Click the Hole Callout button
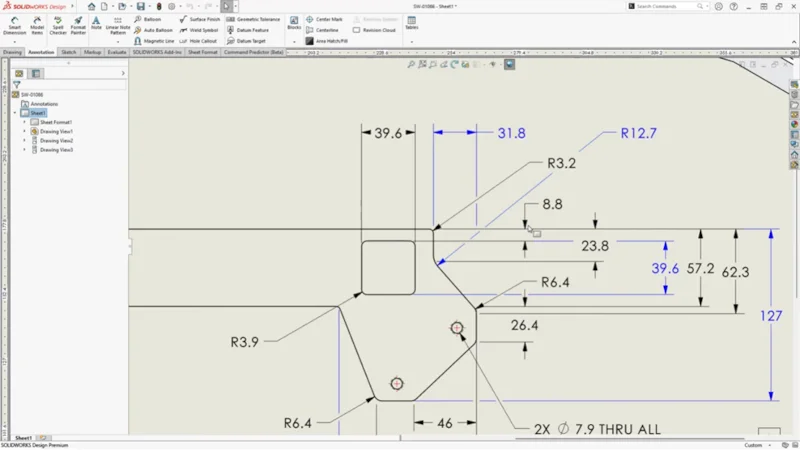 click(x=199, y=41)
